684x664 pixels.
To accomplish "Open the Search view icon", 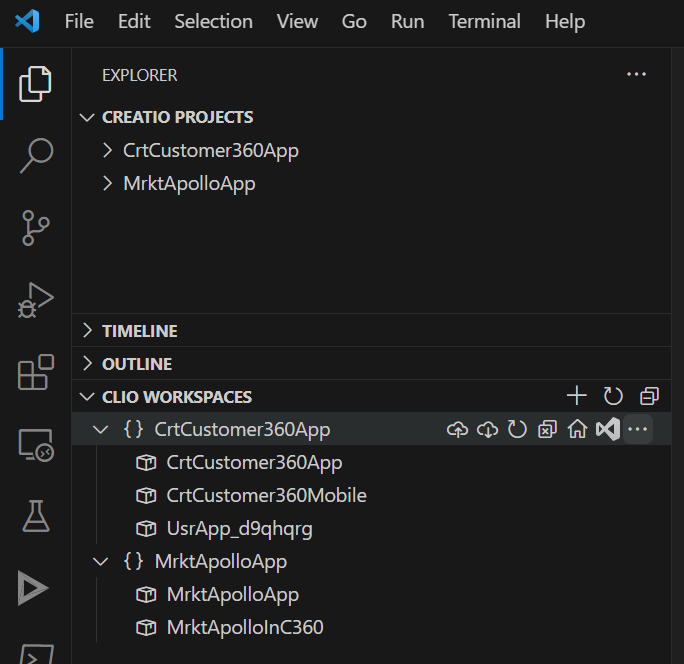I will click(36, 155).
